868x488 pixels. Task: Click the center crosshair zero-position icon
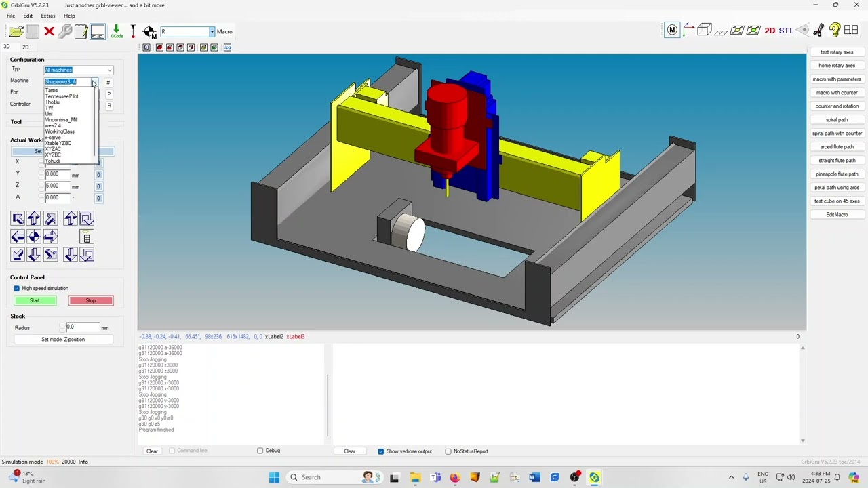34,237
